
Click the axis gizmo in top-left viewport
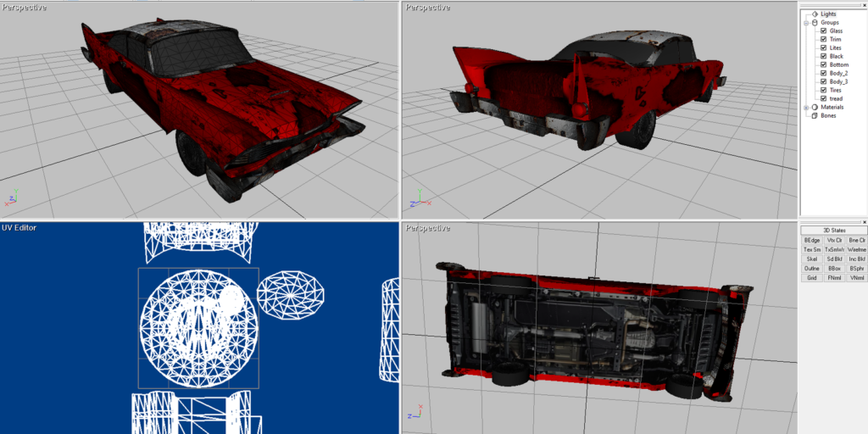click(x=12, y=201)
